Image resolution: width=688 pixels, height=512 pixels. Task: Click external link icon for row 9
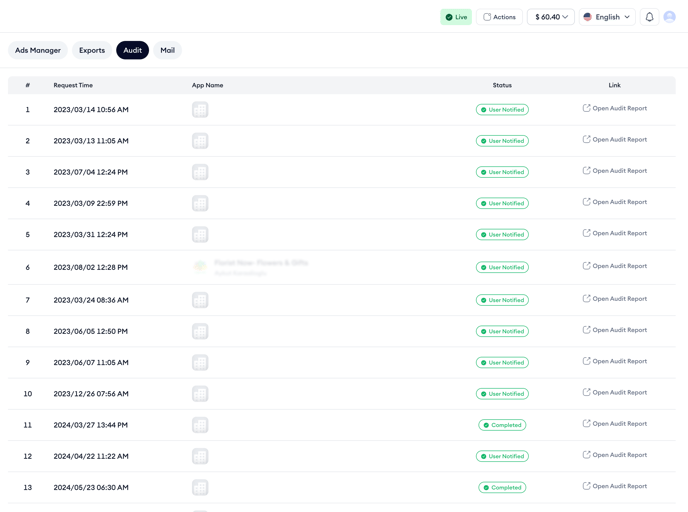(587, 361)
